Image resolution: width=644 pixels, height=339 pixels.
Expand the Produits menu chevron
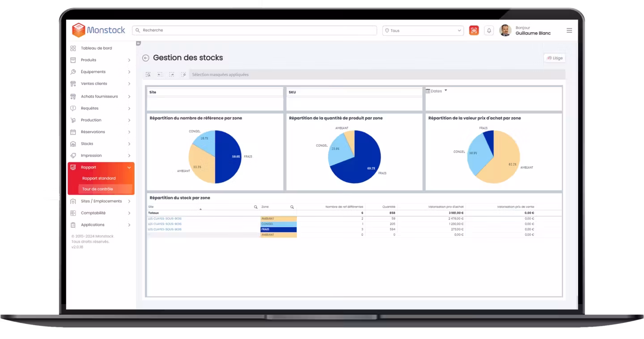(129, 60)
